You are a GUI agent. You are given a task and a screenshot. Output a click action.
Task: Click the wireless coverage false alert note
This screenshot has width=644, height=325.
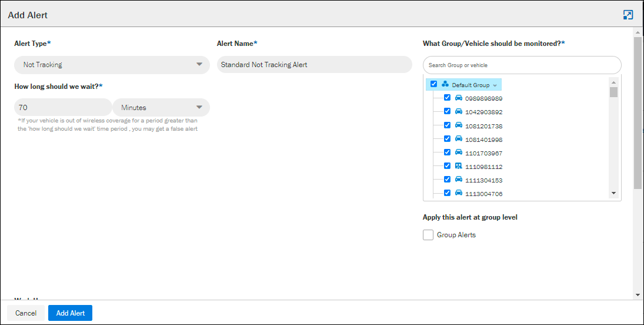[x=108, y=125]
